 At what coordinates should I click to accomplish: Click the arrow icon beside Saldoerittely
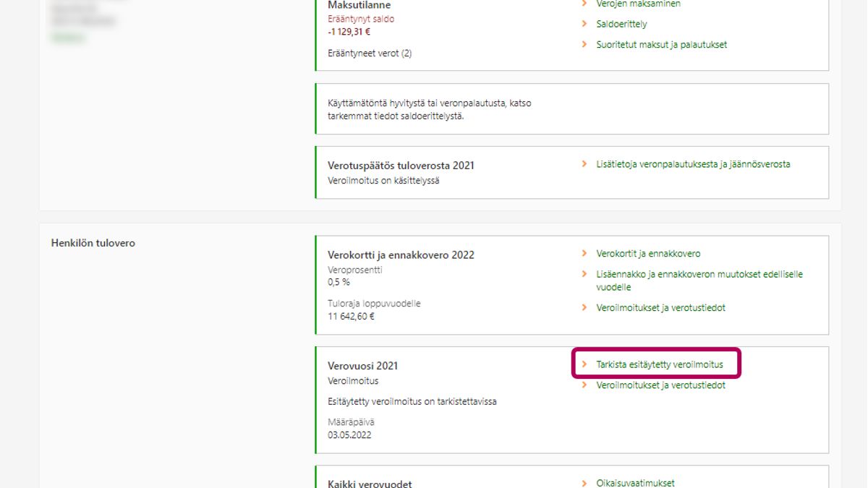(x=584, y=24)
